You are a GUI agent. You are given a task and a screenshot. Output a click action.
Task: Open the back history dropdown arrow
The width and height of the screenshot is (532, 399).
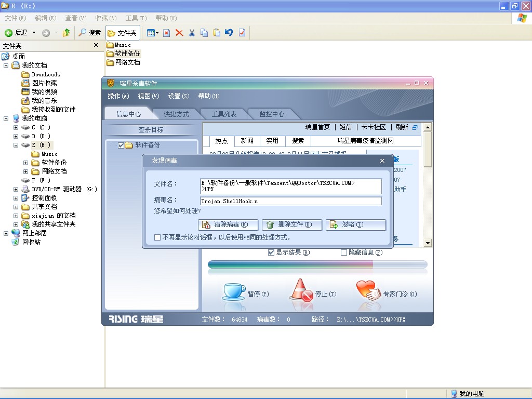34,33
